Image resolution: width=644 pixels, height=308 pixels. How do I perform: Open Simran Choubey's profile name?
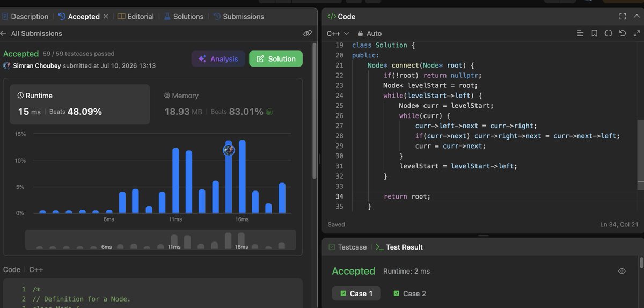coord(37,65)
